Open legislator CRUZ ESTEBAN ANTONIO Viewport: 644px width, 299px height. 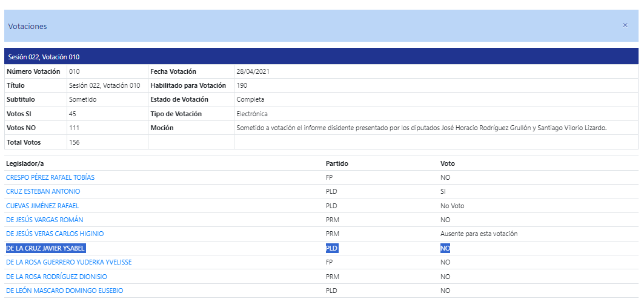coord(43,191)
